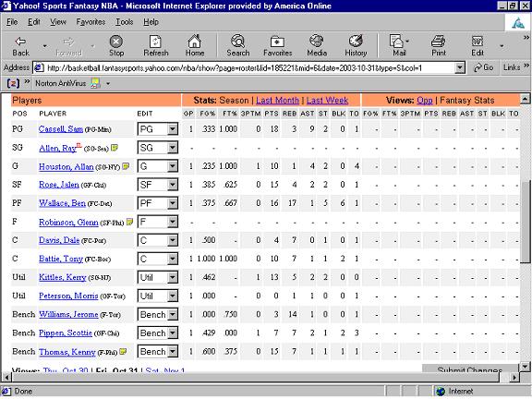This screenshot has width=532, height=399.
Task: Open the Wallace, Ben player link
Action: (x=62, y=203)
